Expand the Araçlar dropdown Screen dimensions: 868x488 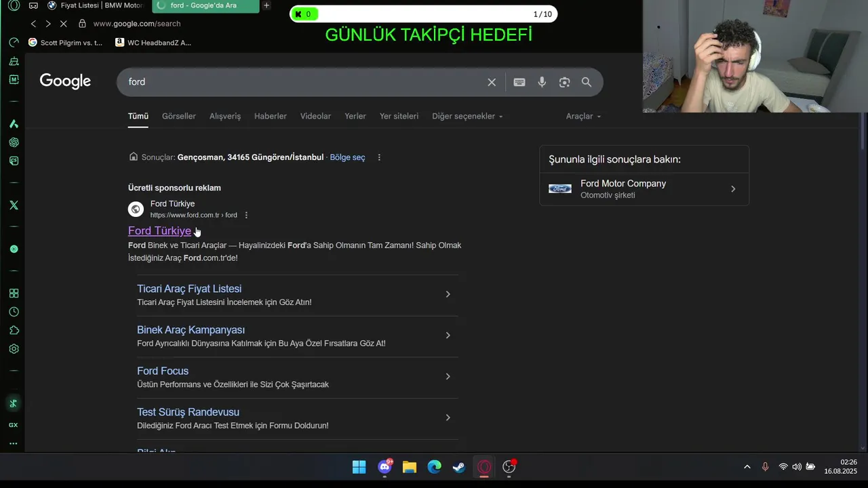click(x=583, y=116)
